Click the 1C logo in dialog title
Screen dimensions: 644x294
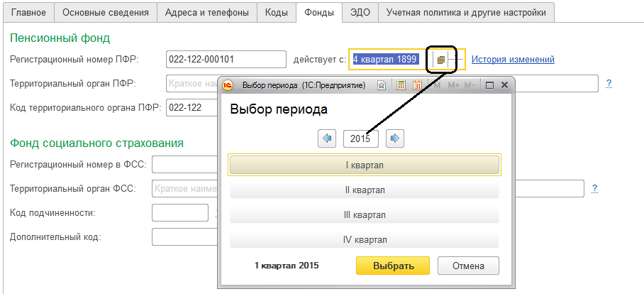click(x=228, y=85)
